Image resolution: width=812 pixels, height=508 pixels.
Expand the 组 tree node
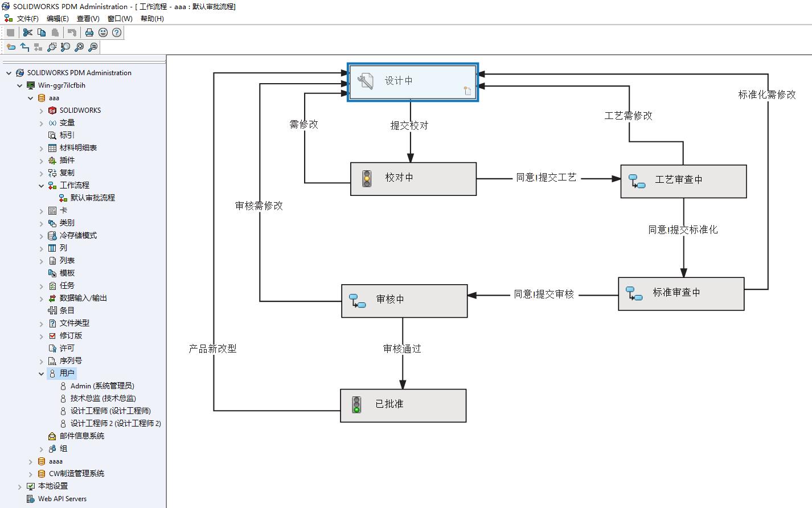click(42, 449)
